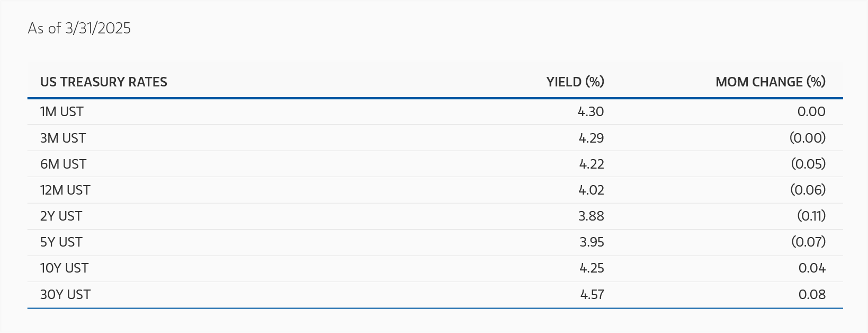The width and height of the screenshot is (868, 333).
Task: Select the 6M UST row label
Action: click(63, 164)
